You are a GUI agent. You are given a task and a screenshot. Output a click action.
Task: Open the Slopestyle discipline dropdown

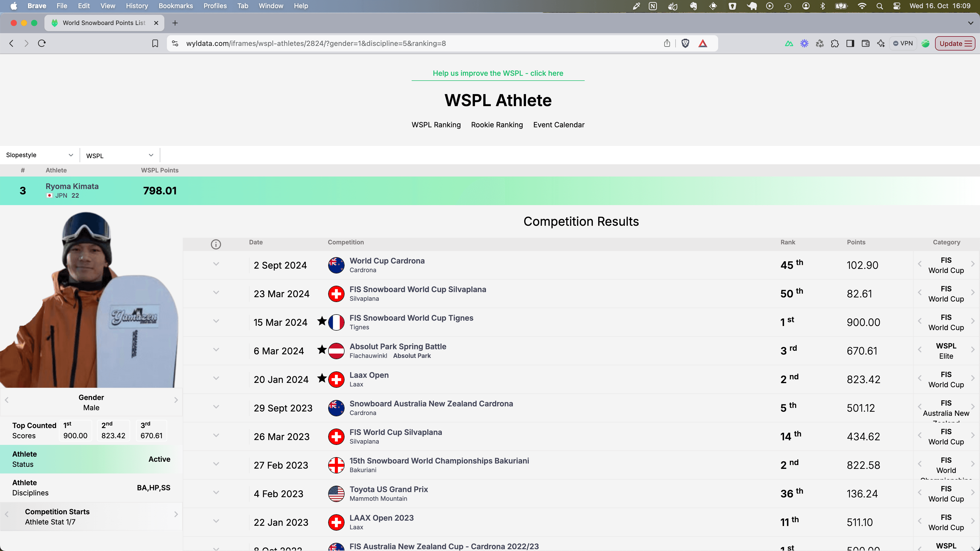click(40, 155)
